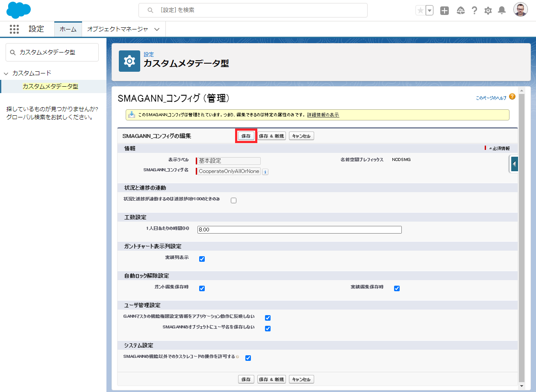Screen dimensions: 536x392
Task: Open the user profile avatar
Action: click(x=521, y=10)
